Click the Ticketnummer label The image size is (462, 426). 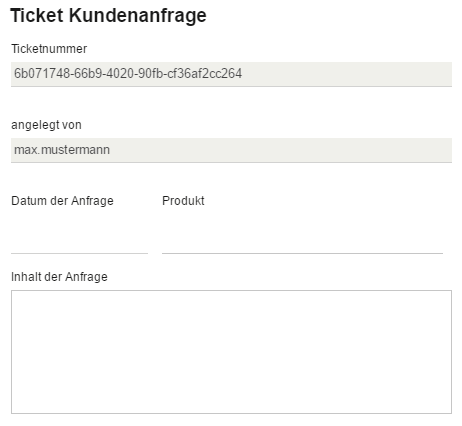(49, 49)
